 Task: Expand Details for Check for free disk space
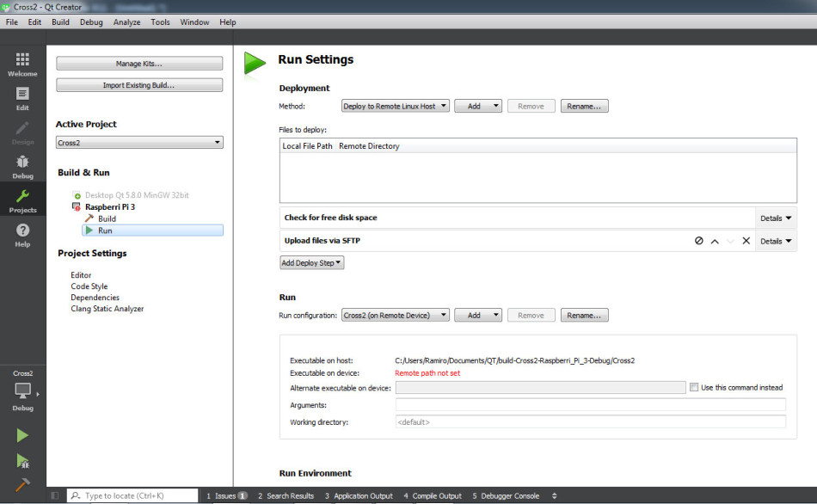click(776, 218)
